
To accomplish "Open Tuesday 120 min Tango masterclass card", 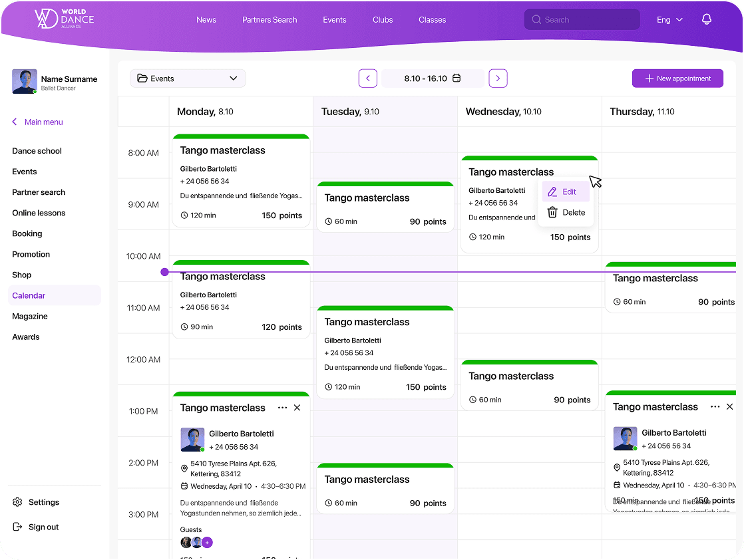I will pyautogui.click(x=385, y=352).
